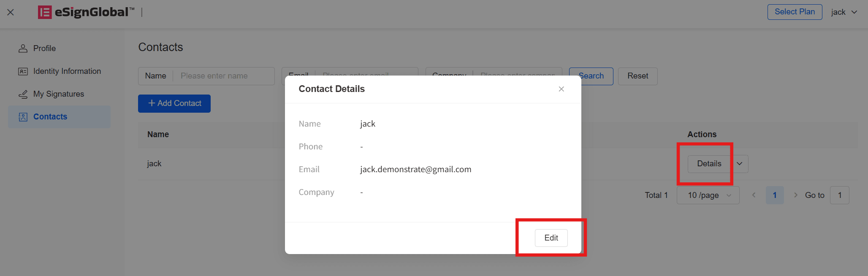Close the page with the top-left X icon

pyautogui.click(x=11, y=12)
